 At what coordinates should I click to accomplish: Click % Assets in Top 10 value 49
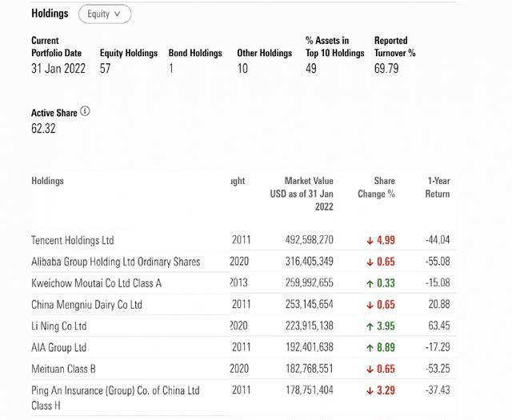pyautogui.click(x=311, y=69)
